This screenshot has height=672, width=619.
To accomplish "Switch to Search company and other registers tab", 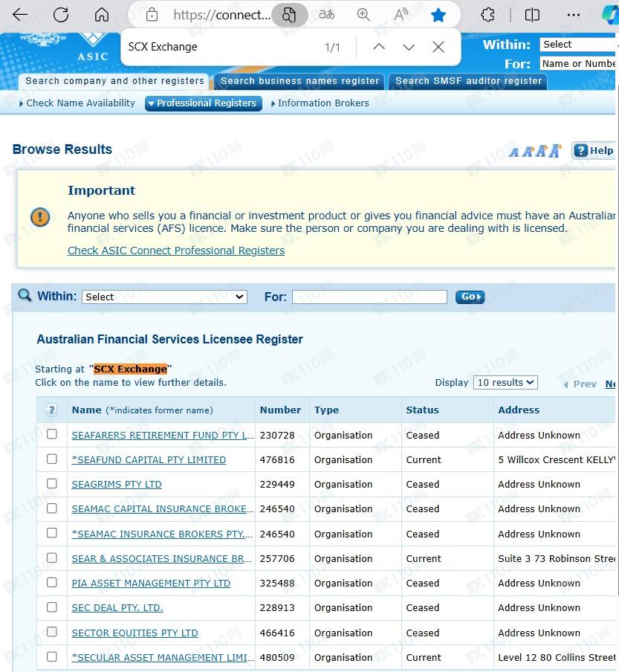I will [x=114, y=81].
